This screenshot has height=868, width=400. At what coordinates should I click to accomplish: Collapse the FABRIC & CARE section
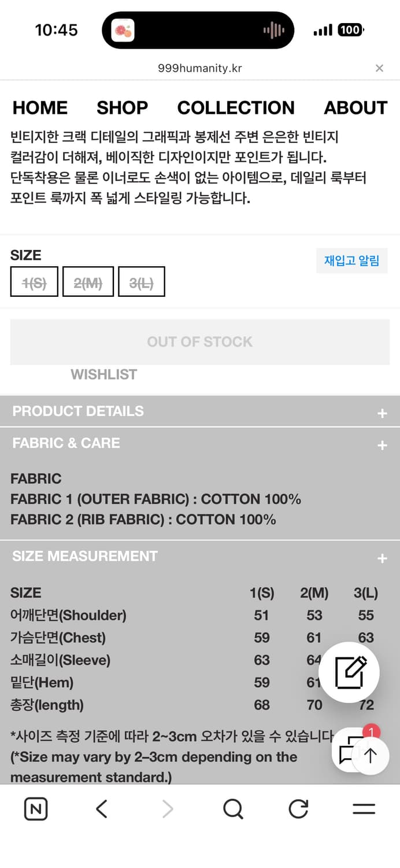point(382,445)
